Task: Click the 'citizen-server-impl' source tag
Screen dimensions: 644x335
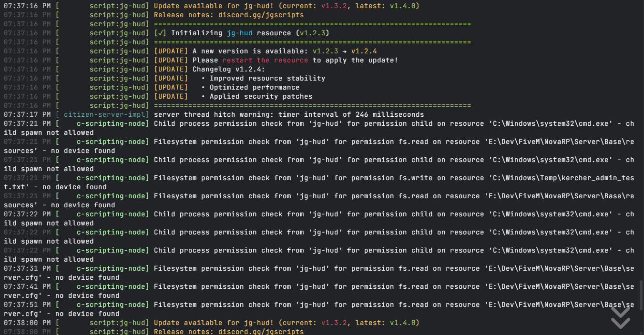Action: (106, 114)
